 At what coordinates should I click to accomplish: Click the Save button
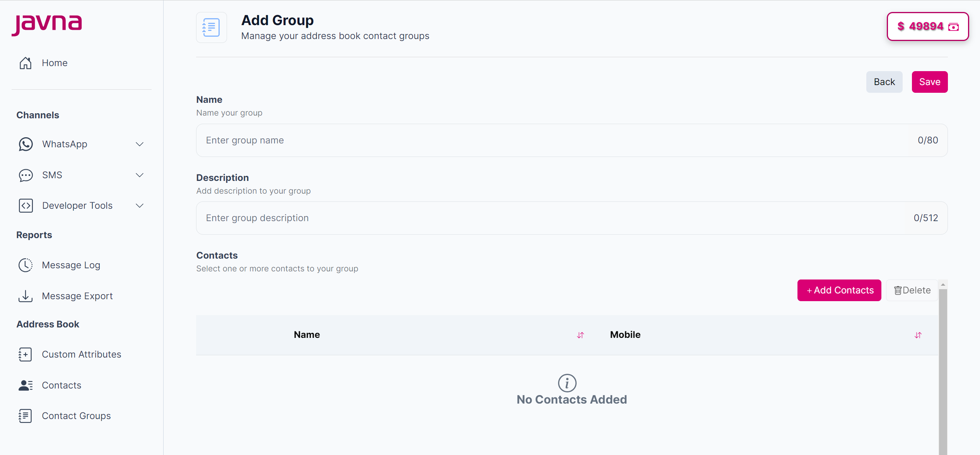point(929,82)
